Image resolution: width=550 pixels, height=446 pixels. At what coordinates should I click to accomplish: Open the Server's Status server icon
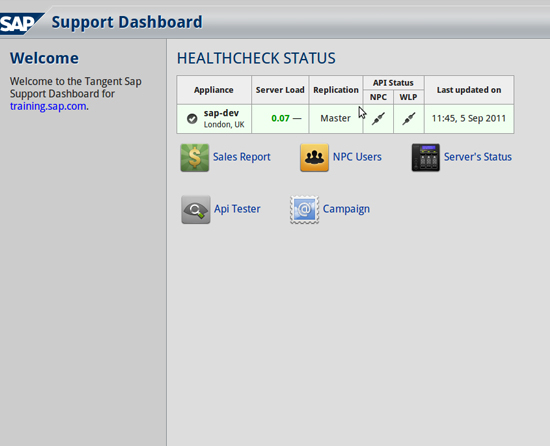(425, 157)
